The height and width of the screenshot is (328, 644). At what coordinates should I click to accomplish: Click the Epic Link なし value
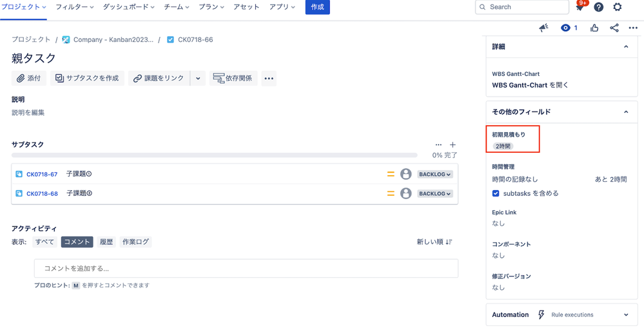498,224
